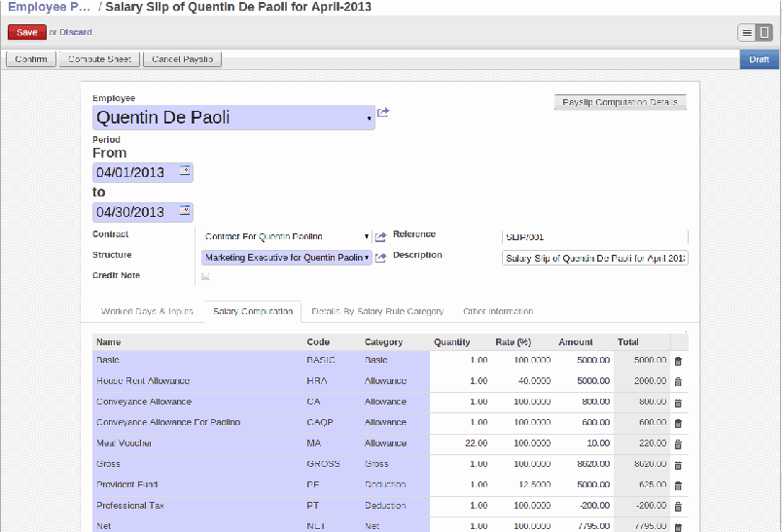The width and height of the screenshot is (782, 532).
Task: Open the Contract dropdown list
Action: (367, 236)
